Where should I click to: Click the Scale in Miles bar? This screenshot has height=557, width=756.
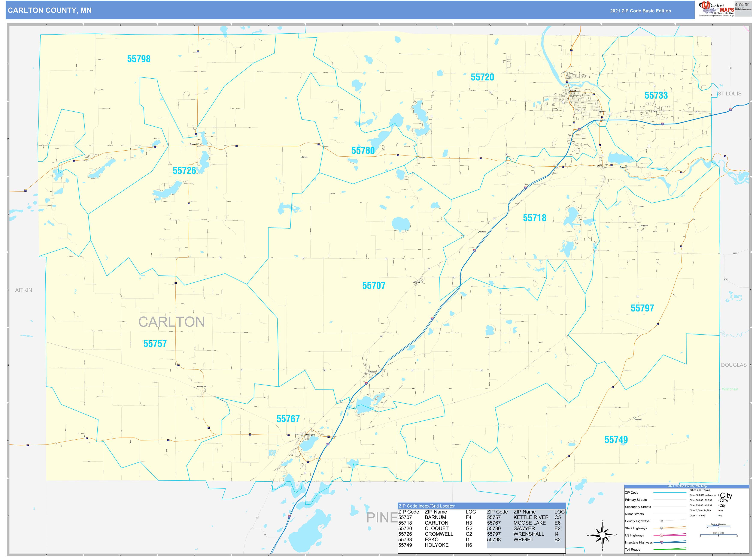click(718, 535)
